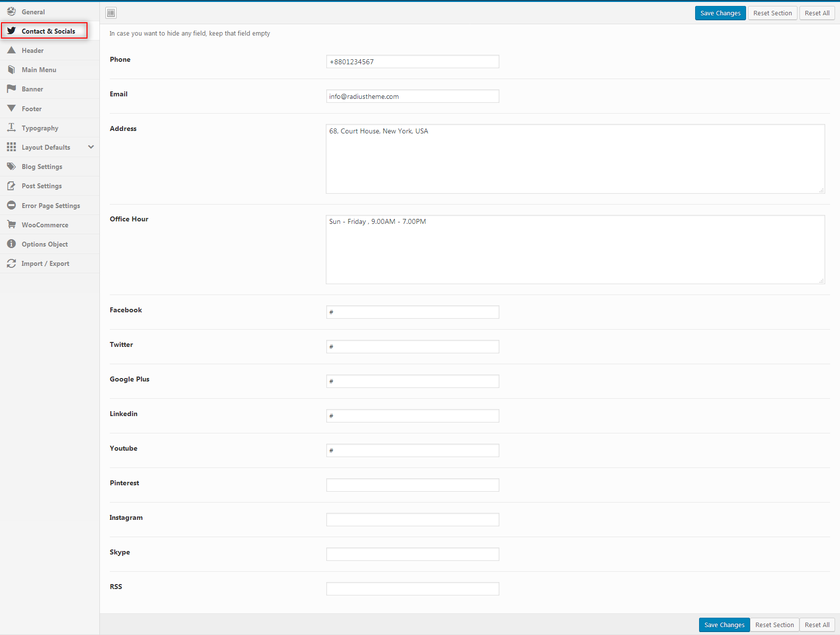Open the Options Object tab
The height and width of the screenshot is (635, 840).
(49, 244)
